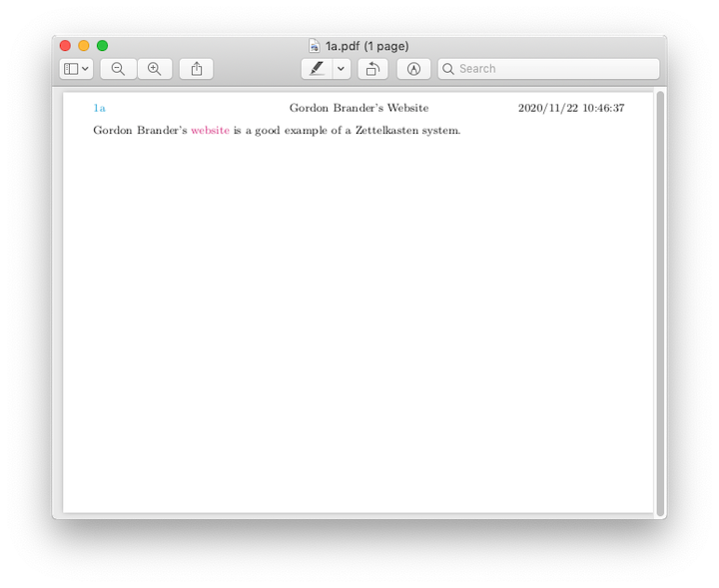Click the PDF document icon in title

(x=315, y=46)
